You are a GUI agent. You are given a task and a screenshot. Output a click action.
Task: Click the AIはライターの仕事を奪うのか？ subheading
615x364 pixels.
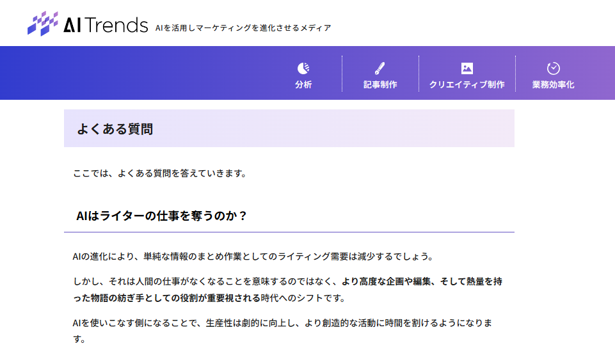[161, 216]
